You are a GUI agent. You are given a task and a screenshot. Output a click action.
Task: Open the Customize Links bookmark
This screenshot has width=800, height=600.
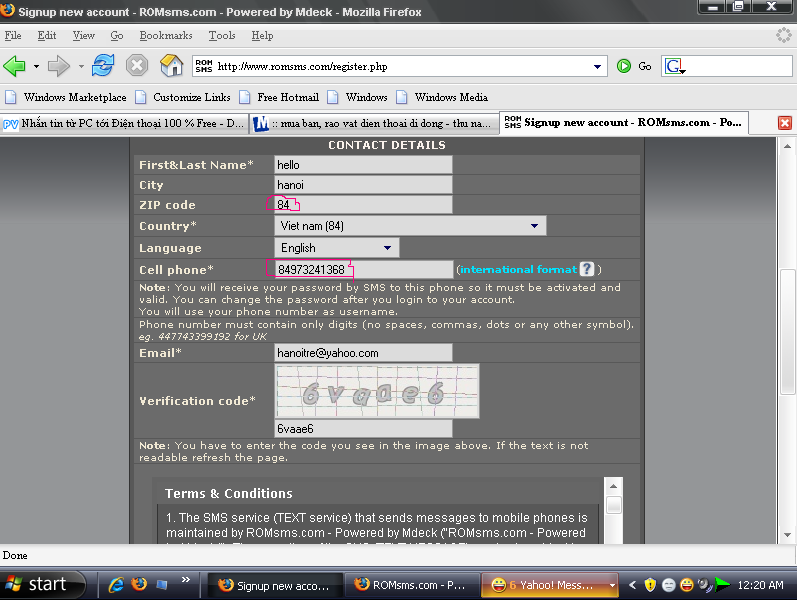pos(183,97)
